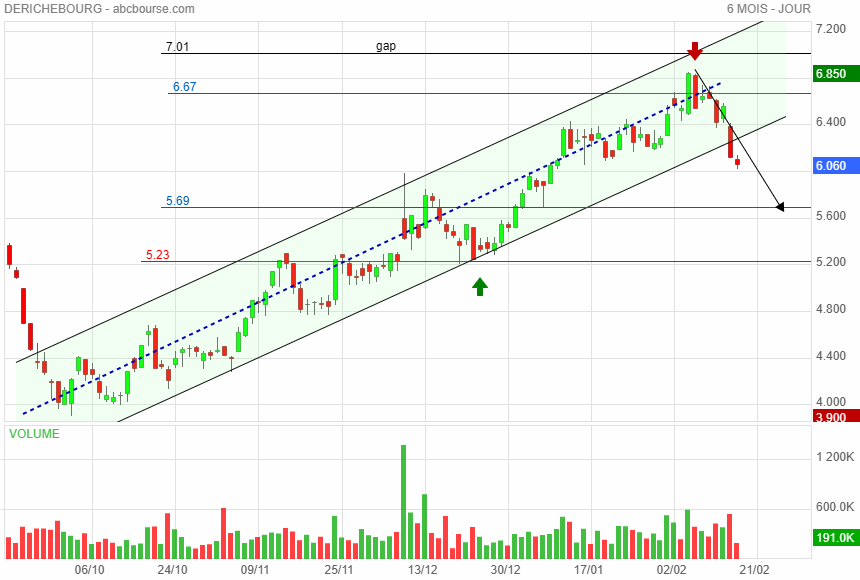Click the VOLUME panel label
Viewport: 860px width, 580px height.
(x=34, y=434)
